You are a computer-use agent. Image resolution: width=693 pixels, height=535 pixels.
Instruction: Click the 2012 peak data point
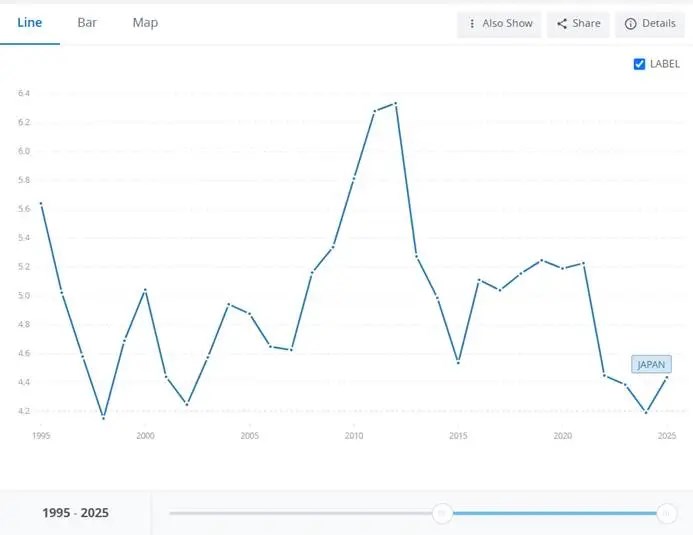coord(395,103)
